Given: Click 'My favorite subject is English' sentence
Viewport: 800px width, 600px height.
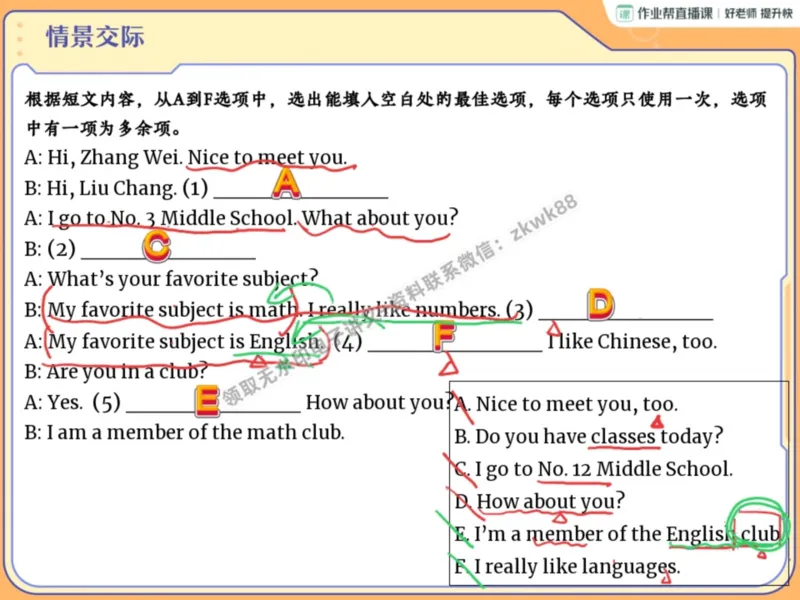Looking at the screenshot, I should point(184,341).
